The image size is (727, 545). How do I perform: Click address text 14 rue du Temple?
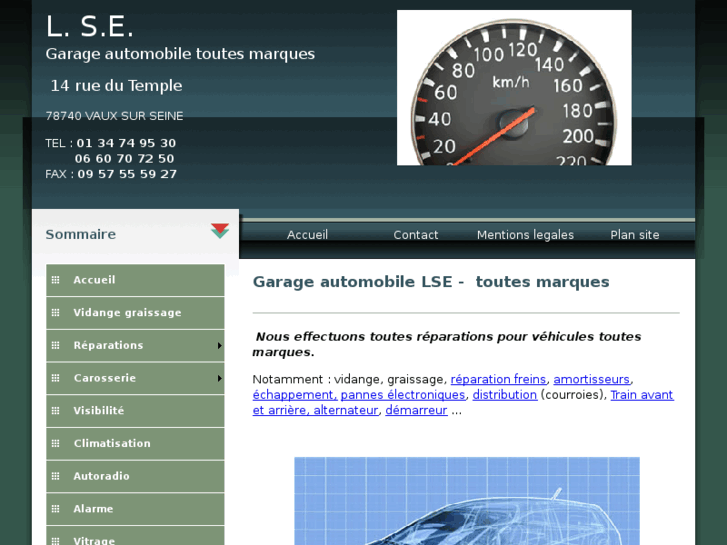[x=116, y=85]
